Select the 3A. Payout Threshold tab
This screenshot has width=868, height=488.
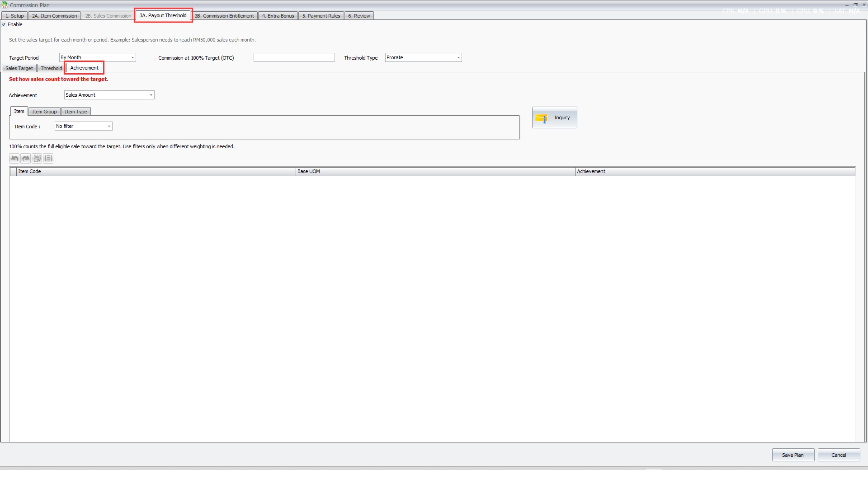click(x=163, y=15)
